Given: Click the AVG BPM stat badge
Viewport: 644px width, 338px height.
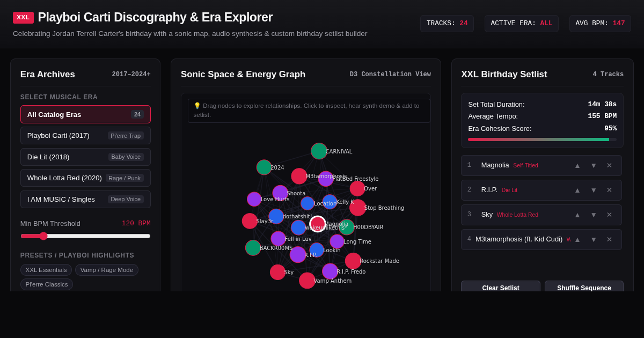Looking at the screenshot, I should [x=600, y=24].
